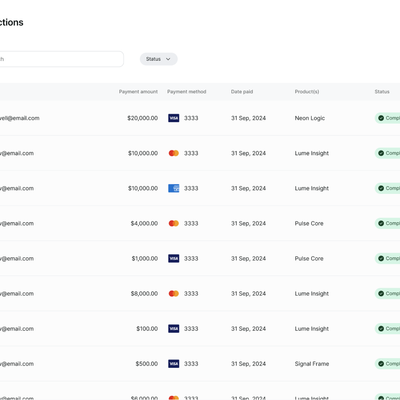
Task: Click the Mastercard icon in the $8,000.00 row
Action: [x=174, y=294]
